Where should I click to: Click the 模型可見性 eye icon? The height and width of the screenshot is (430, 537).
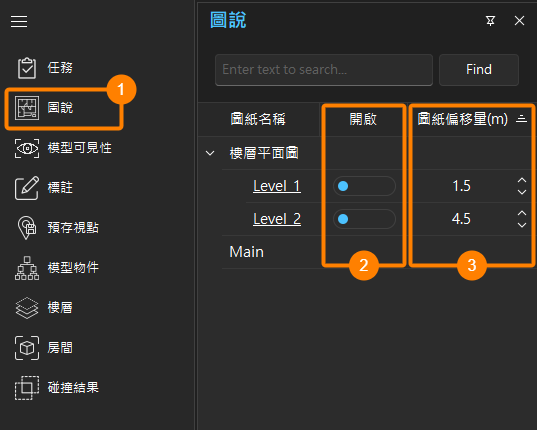tap(27, 148)
